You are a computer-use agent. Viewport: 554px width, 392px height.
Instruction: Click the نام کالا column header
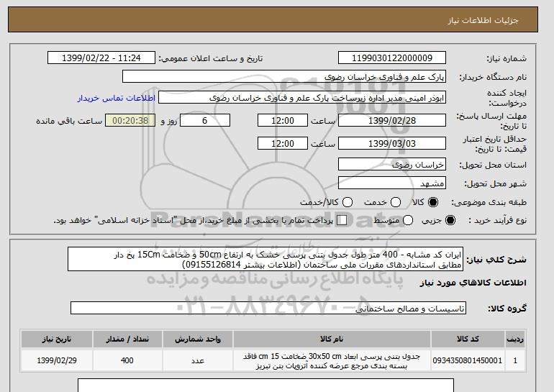332,339
